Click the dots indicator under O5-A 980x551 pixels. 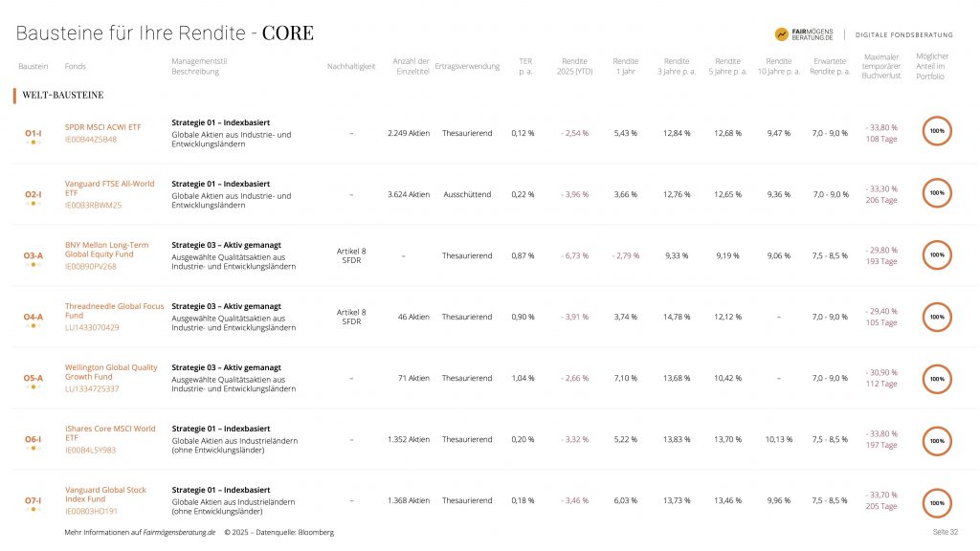coord(33,387)
